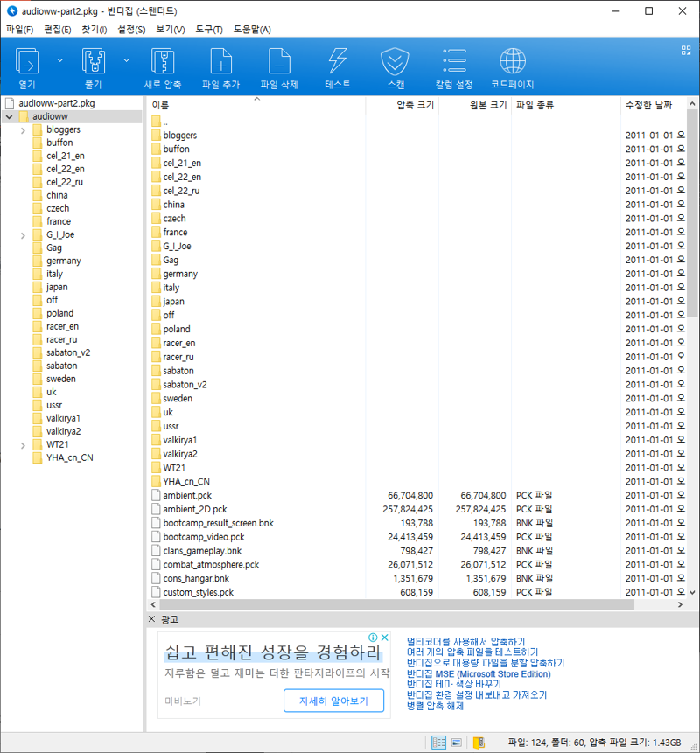Select combat_atmosphere.pck in file list
700x753 pixels.
pyautogui.click(x=211, y=565)
